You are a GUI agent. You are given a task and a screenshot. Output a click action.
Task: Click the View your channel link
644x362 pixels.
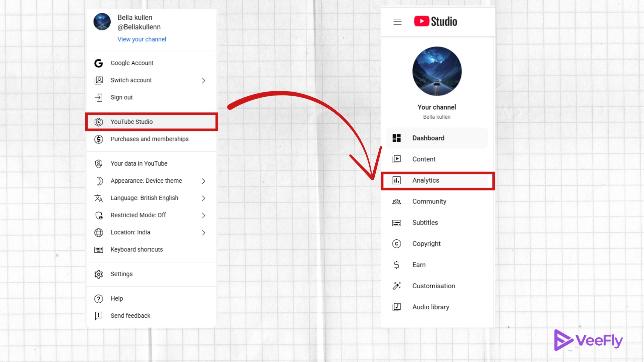point(142,39)
